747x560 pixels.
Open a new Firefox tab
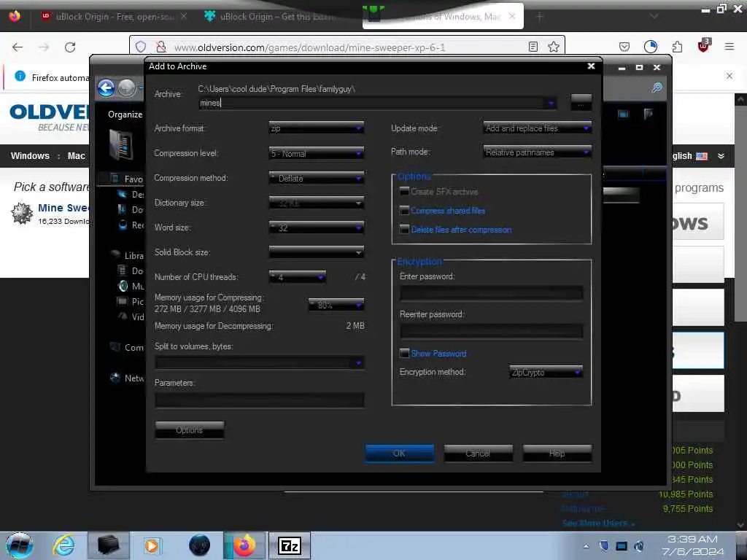coord(540,17)
